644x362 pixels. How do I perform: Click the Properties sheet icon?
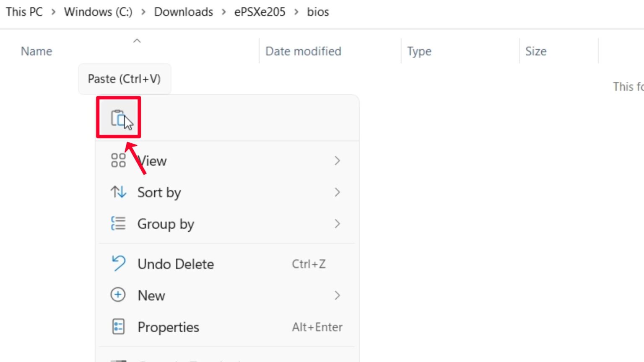[118, 327]
